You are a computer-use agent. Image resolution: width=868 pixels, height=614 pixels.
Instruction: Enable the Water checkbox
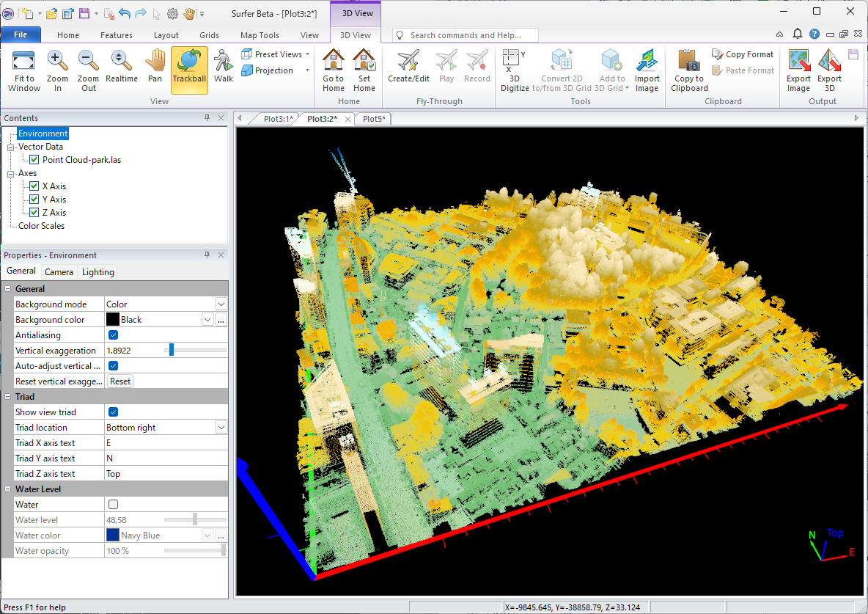click(114, 505)
